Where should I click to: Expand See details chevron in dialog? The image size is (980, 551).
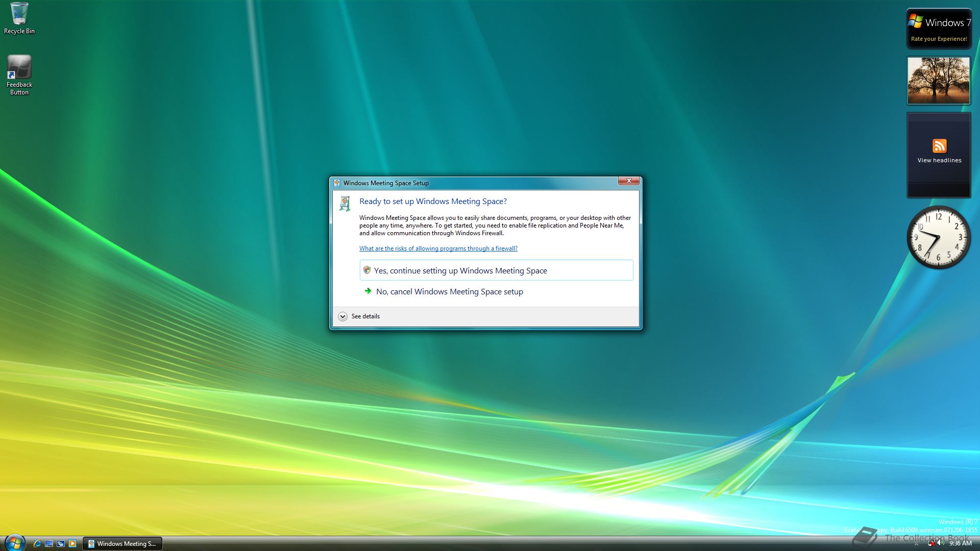[342, 316]
